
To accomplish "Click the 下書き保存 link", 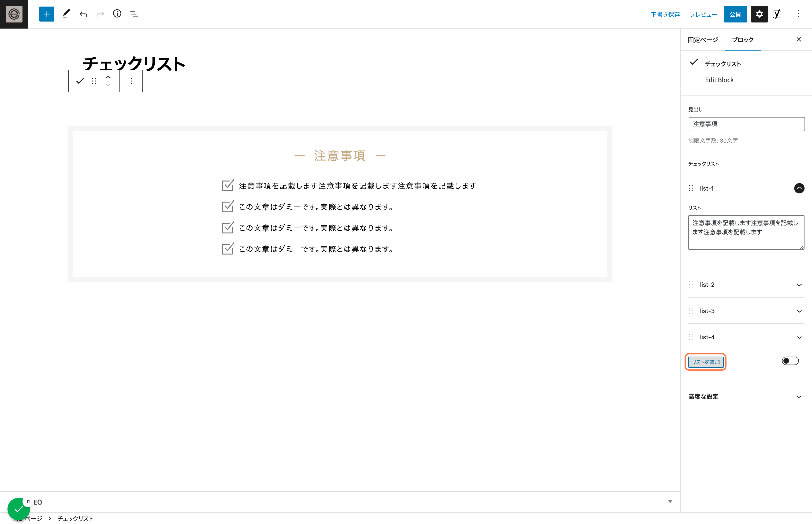I will 665,14.
